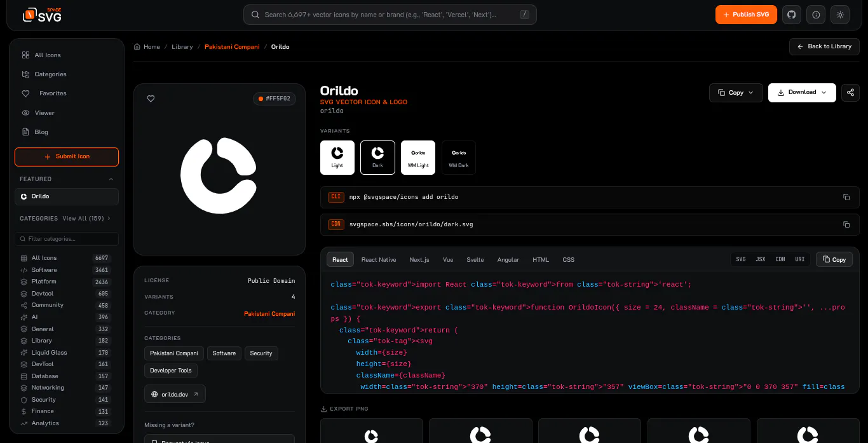
Task: Click the Publish SVG button
Action: click(746, 15)
